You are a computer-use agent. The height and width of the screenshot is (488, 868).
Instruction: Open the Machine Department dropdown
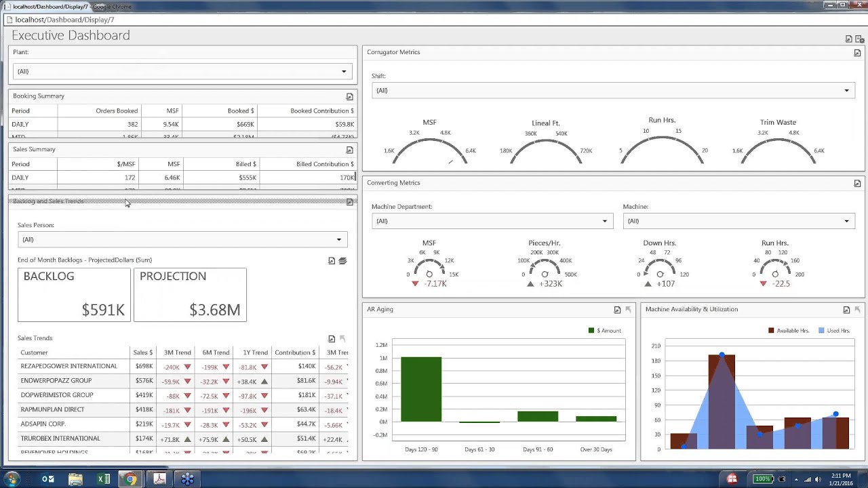(492, 221)
